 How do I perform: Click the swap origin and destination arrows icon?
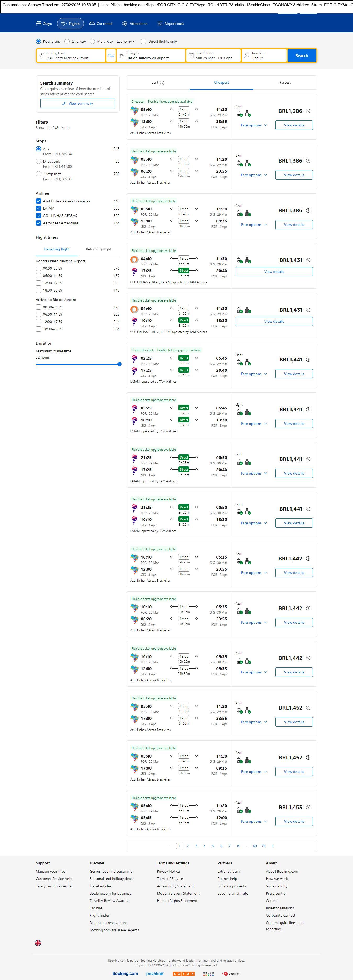(x=111, y=55)
